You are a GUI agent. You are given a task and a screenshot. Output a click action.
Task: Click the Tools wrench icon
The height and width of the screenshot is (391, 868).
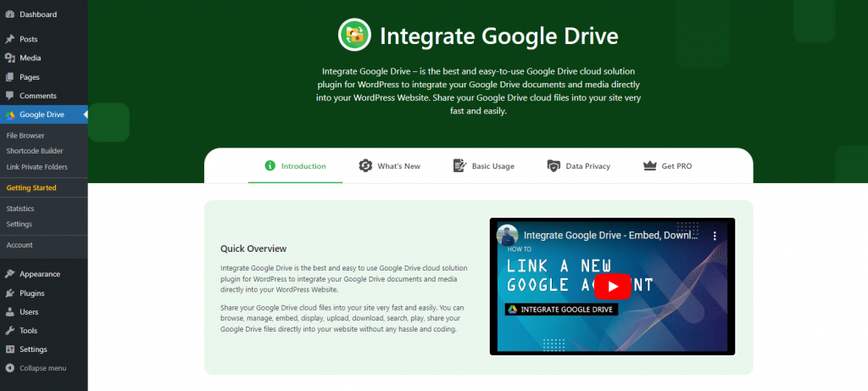click(x=9, y=331)
